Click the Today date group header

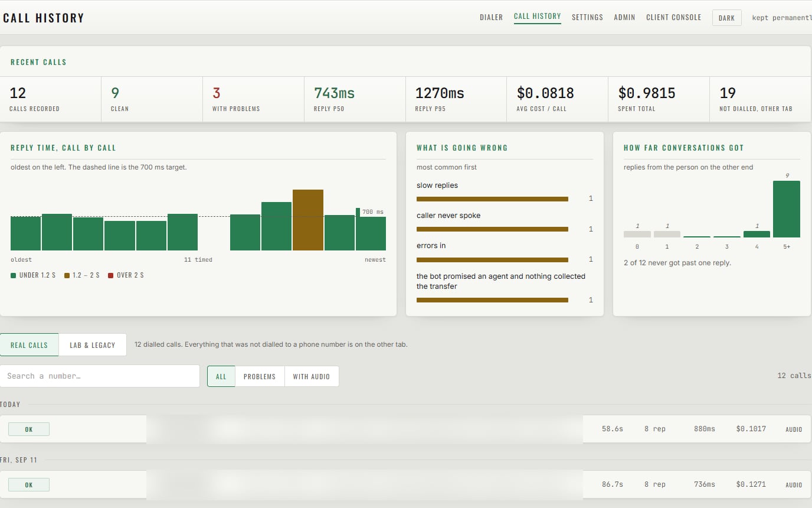11,405
